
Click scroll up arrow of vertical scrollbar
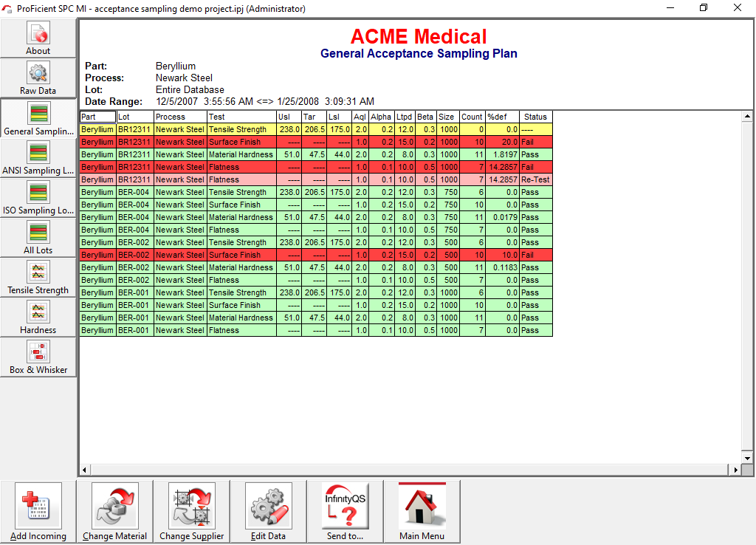point(747,116)
